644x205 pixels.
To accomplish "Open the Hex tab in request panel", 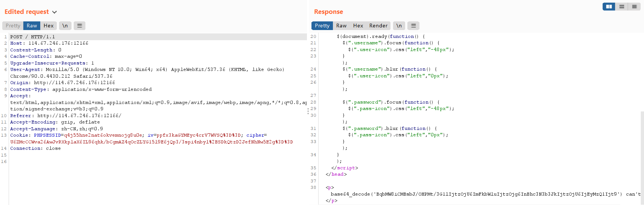I will pyautogui.click(x=49, y=26).
